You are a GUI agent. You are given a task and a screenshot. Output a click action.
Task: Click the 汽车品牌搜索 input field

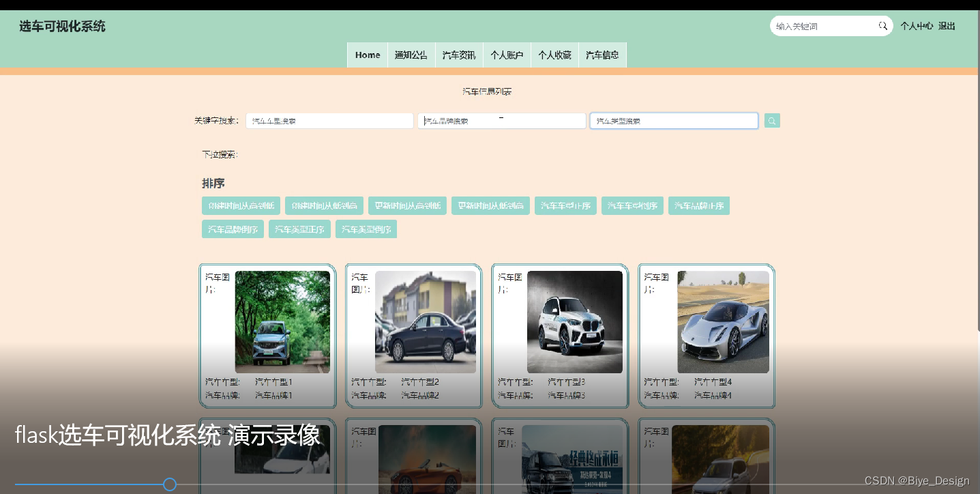(502, 121)
